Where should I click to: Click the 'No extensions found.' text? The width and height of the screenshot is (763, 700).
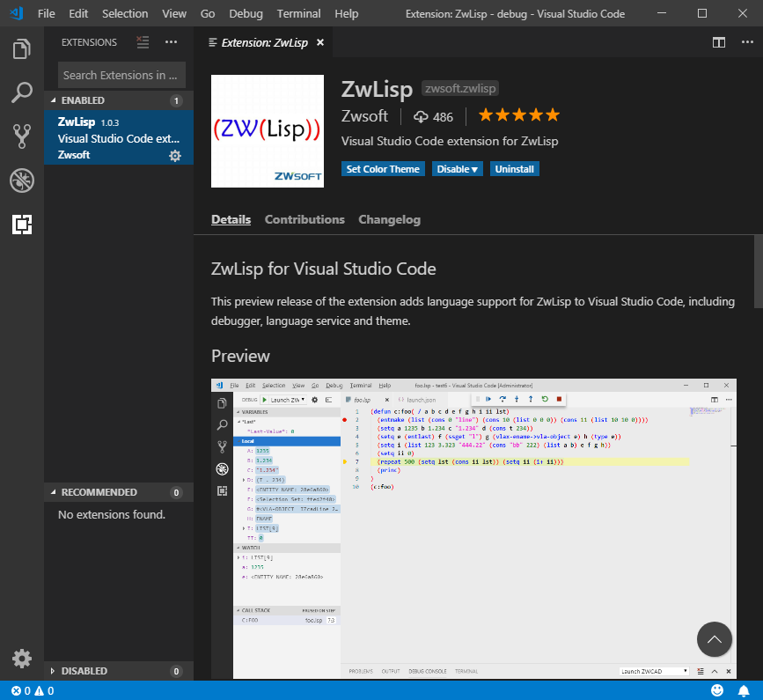(112, 514)
